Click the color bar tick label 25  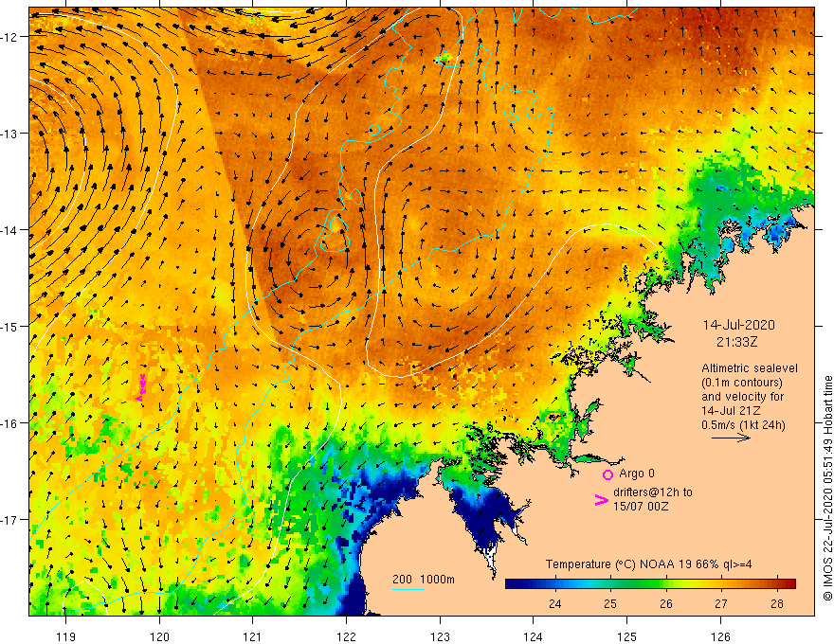click(610, 604)
